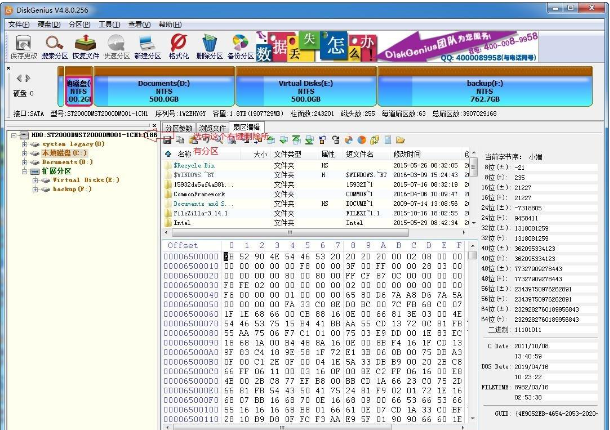Click the file list vertical scrollbar thumb
This screenshot has height=430, width=610.
tap(473, 167)
